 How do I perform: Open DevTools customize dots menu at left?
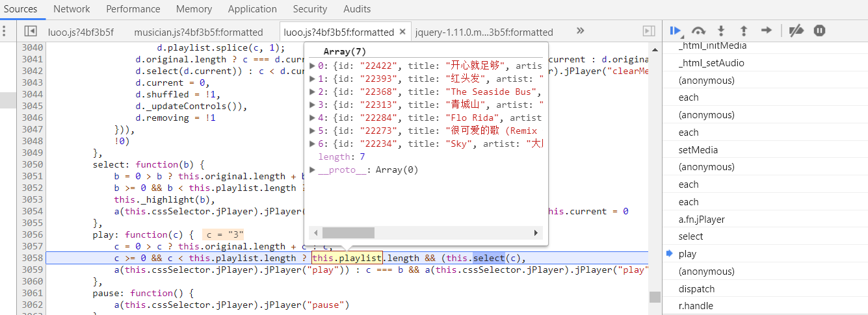(5, 31)
